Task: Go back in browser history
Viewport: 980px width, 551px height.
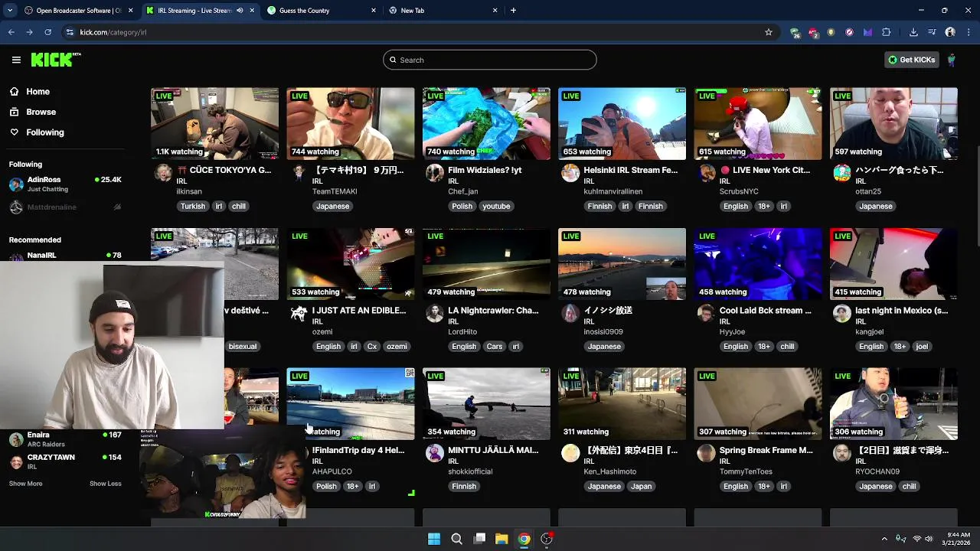Action: click(x=11, y=32)
